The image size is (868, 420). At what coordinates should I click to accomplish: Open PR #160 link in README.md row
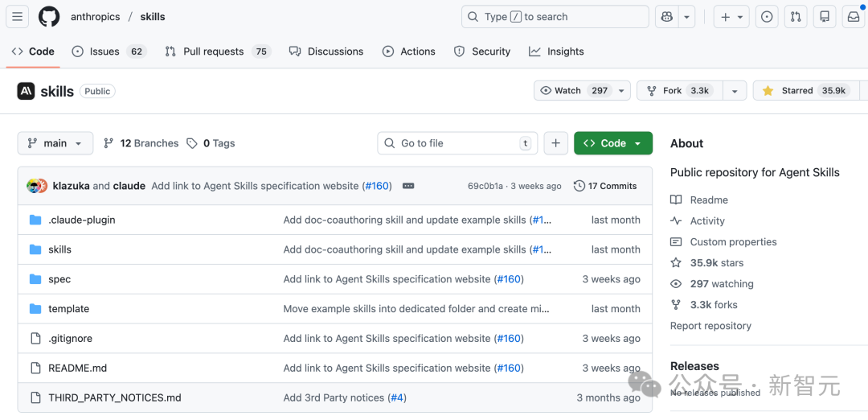(509, 368)
